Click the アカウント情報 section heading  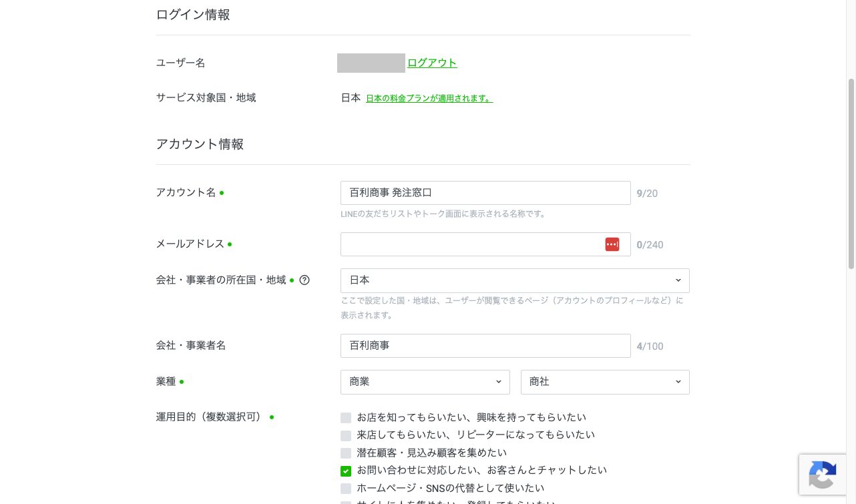tap(200, 144)
